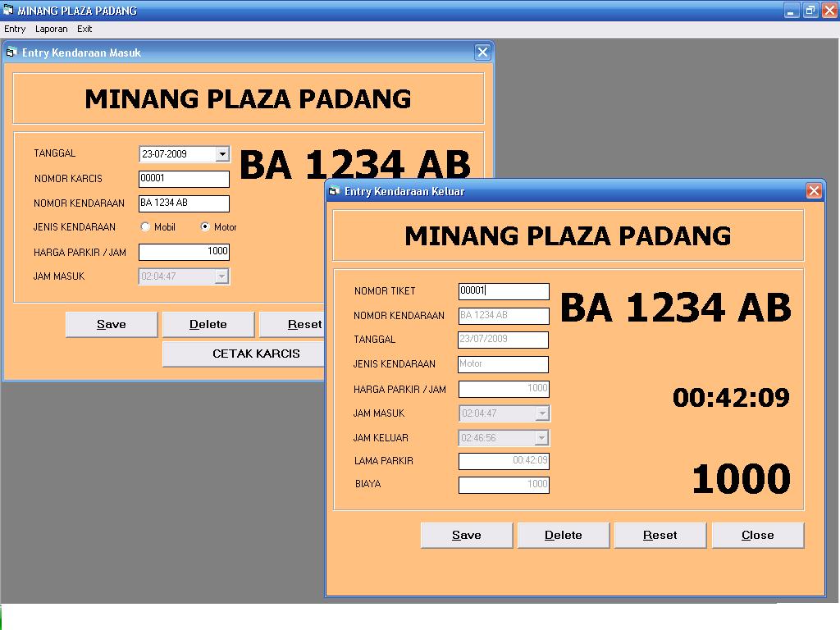
Task: Click the BIAYA field
Action: 504,485
